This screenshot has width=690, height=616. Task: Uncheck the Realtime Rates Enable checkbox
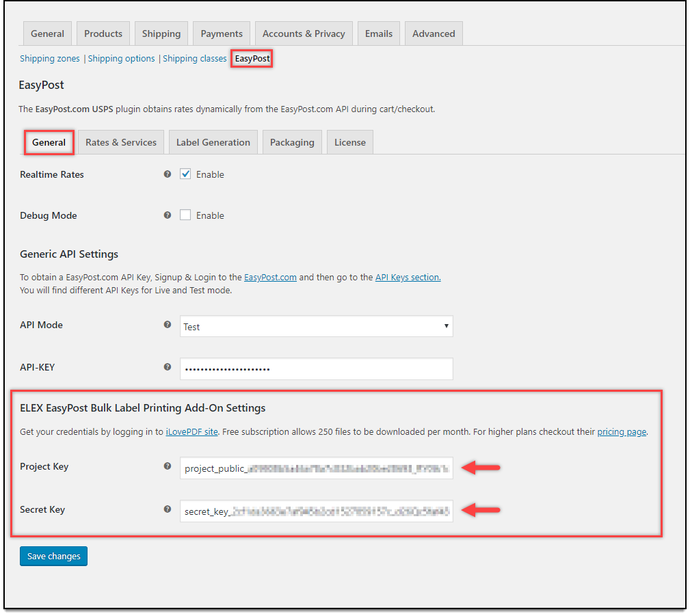pos(185,174)
